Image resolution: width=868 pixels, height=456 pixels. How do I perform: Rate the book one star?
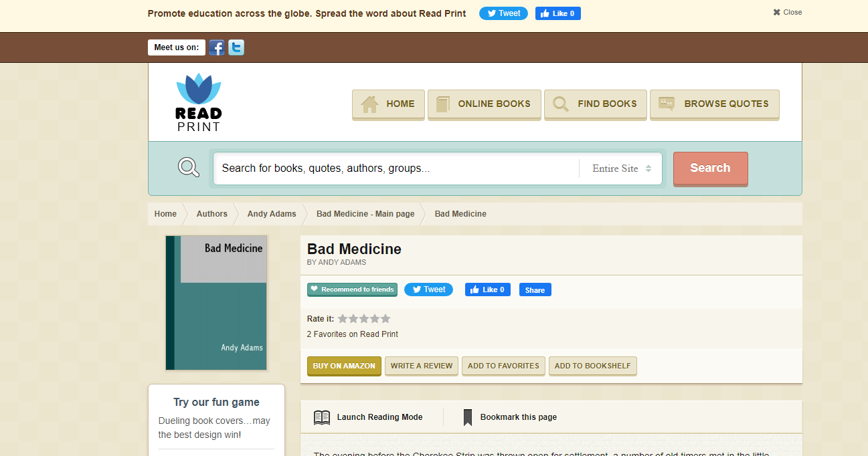[x=343, y=319]
